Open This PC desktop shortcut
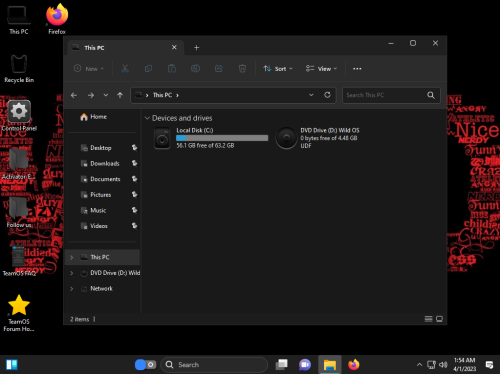Viewport: 500px width, 374px height. click(x=19, y=20)
